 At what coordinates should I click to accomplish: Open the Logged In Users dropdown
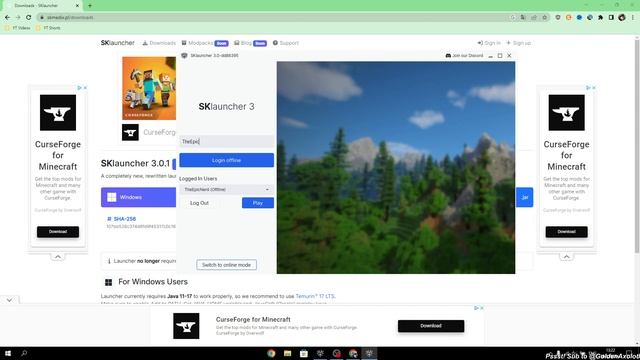(226, 189)
